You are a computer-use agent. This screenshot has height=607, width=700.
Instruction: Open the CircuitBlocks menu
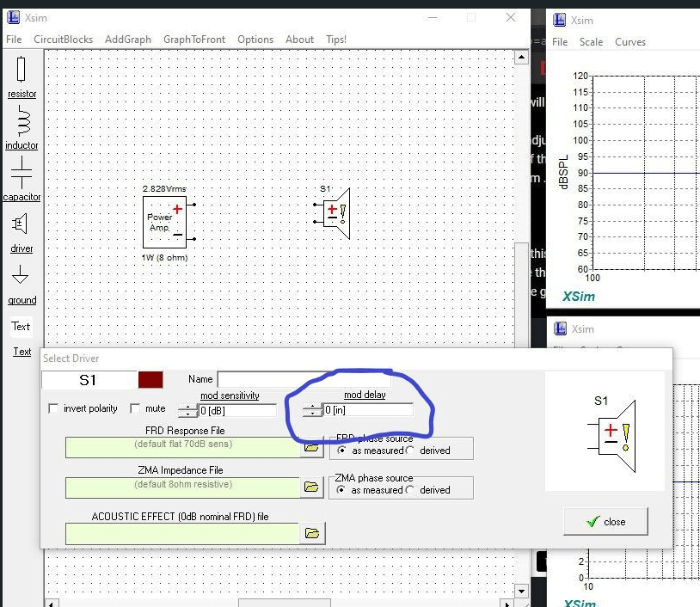click(x=64, y=40)
